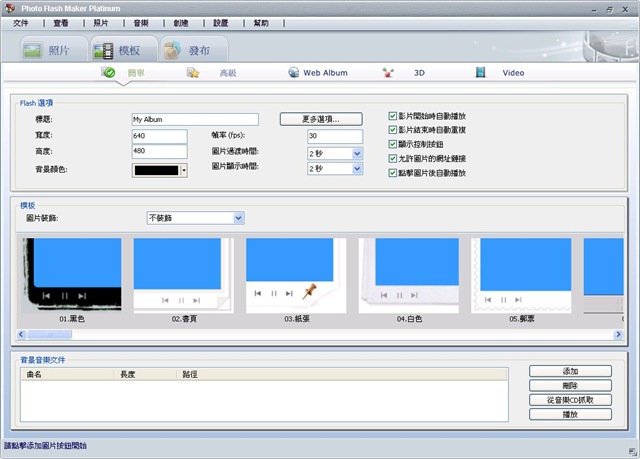Click the Video filmstrip icon
The height and width of the screenshot is (459, 640).
(480, 73)
